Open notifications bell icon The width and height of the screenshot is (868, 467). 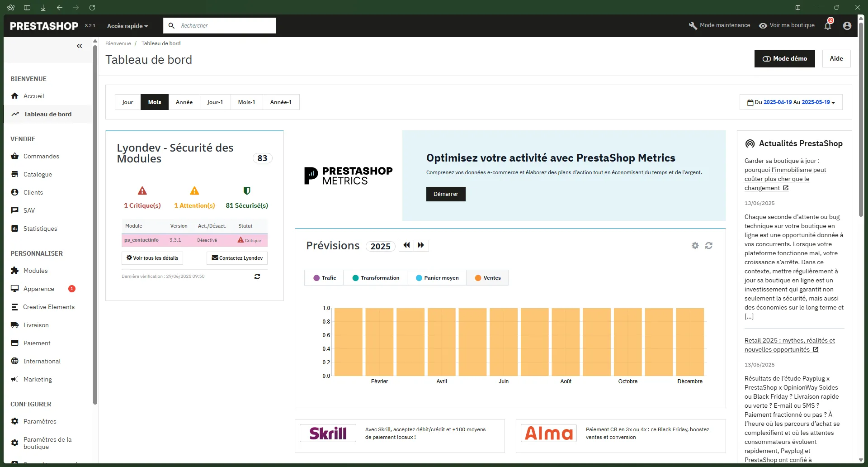coord(828,26)
